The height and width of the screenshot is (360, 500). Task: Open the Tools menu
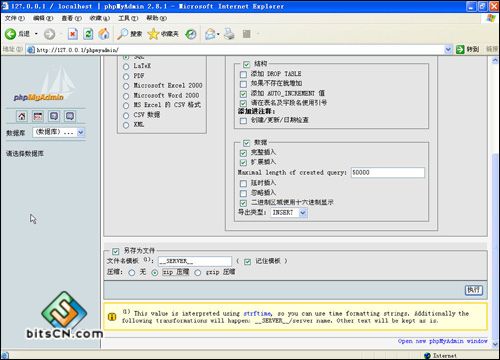[x=128, y=18]
